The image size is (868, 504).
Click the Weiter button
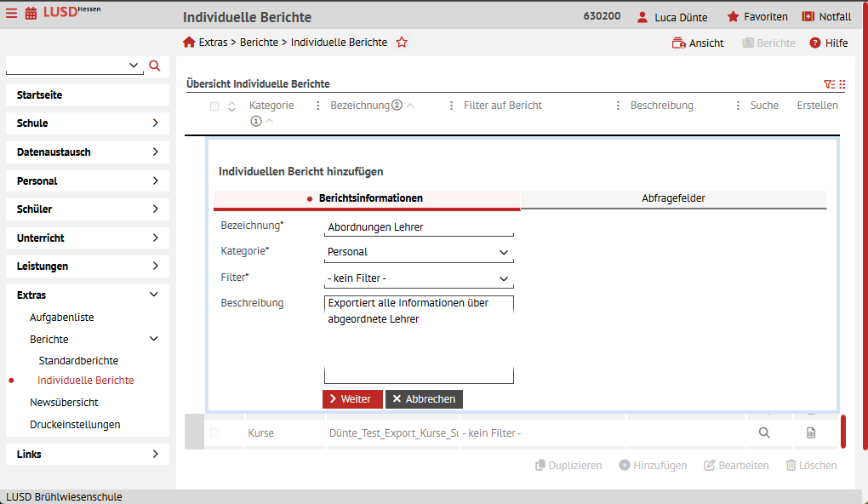coord(352,398)
